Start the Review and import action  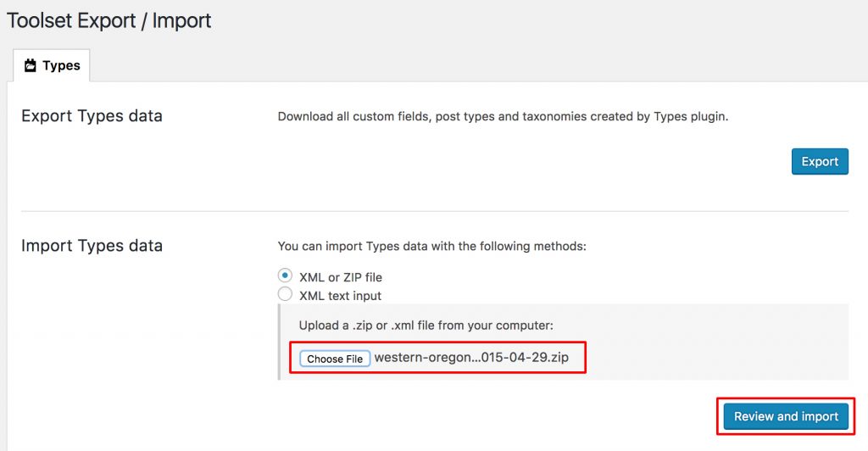(x=786, y=416)
